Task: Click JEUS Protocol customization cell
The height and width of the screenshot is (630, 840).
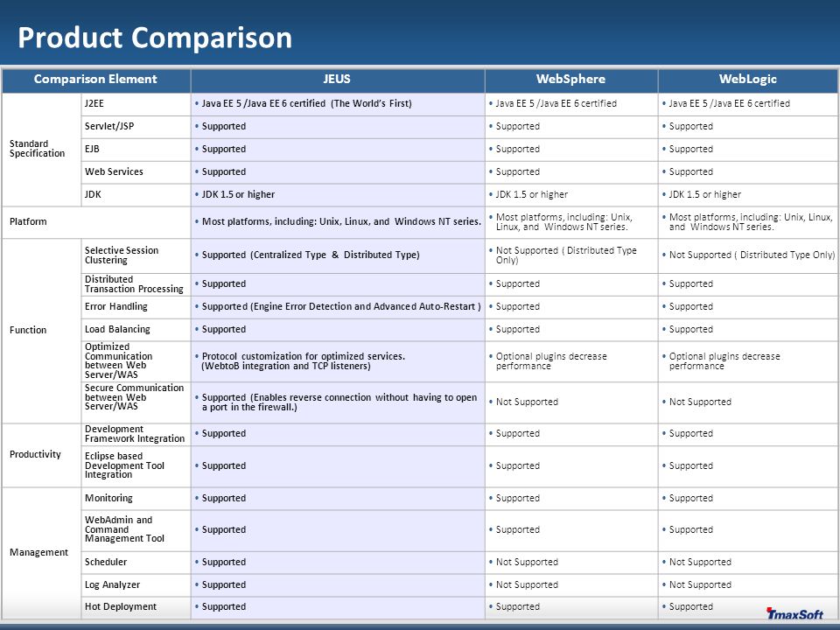Action: [338, 361]
